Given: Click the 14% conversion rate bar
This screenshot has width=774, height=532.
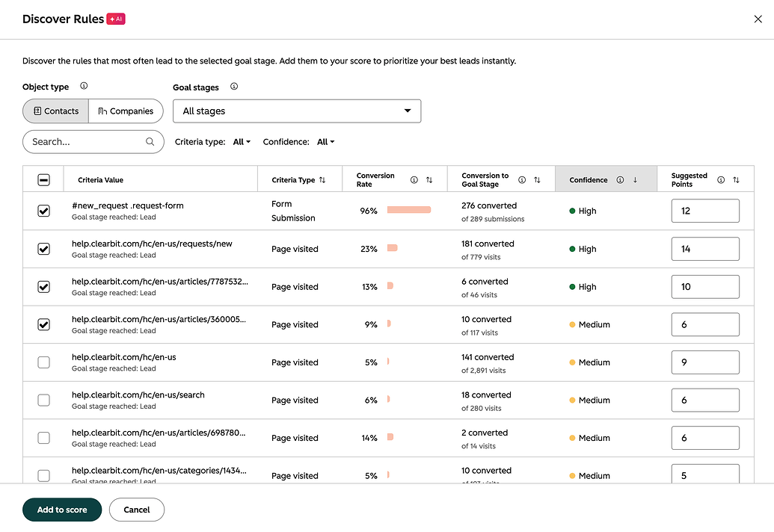Looking at the screenshot, I should click(390, 437).
